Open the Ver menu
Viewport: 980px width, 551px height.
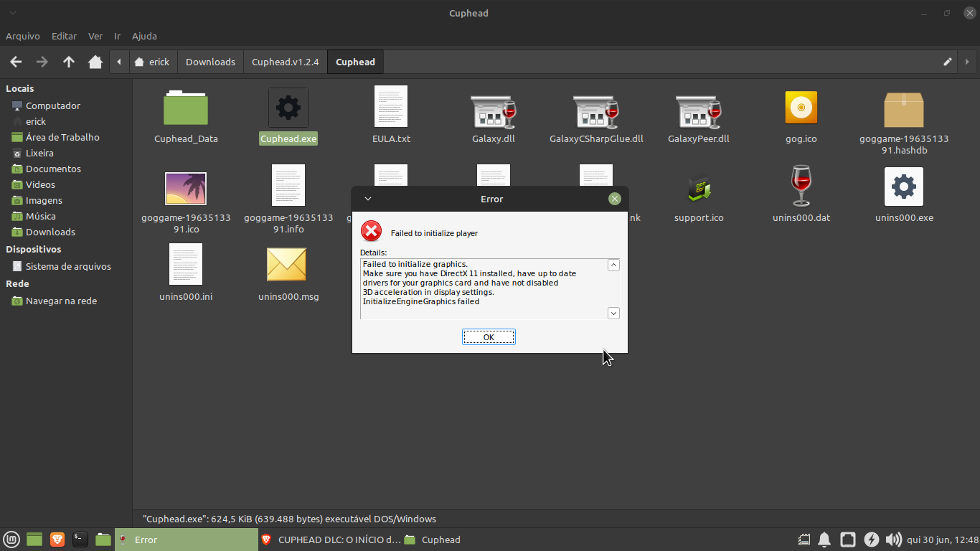pyautogui.click(x=95, y=36)
